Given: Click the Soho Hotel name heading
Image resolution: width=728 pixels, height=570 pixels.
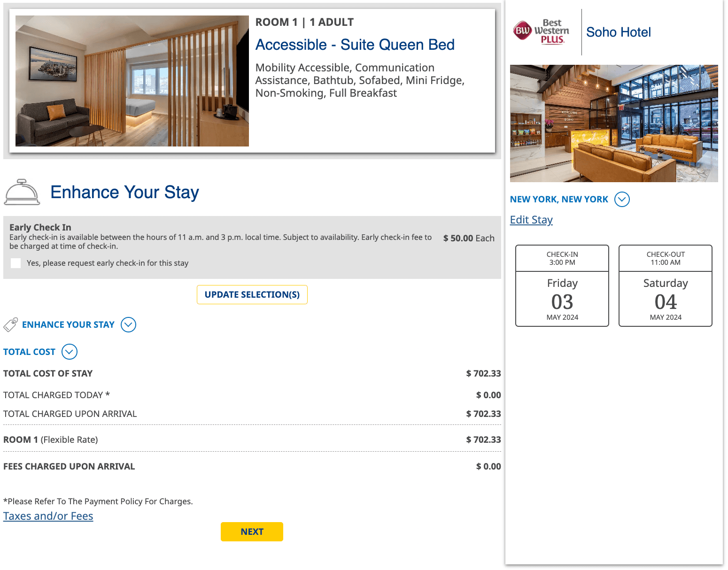Looking at the screenshot, I should (x=618, y=32).
